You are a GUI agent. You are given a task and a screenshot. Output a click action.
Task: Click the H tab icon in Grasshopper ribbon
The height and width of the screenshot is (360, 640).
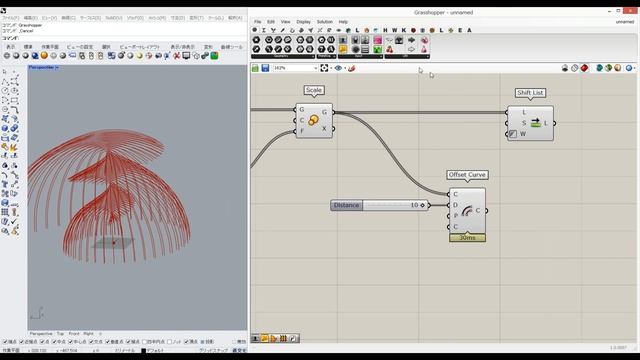(x=385, y=30)
